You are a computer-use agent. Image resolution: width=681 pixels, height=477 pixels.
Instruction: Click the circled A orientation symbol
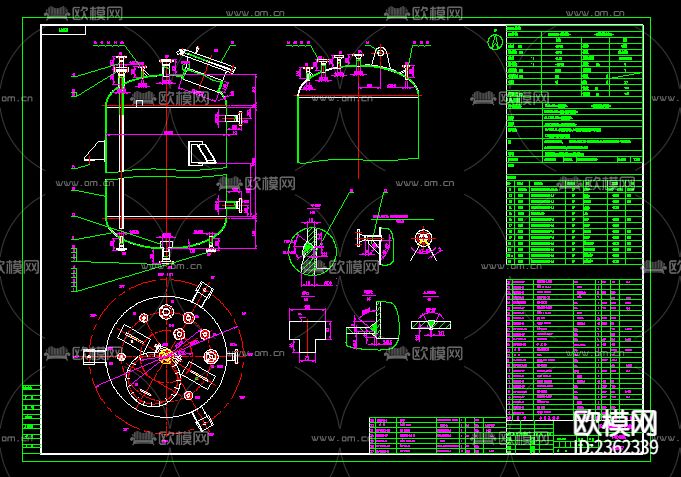coord(495,41)
